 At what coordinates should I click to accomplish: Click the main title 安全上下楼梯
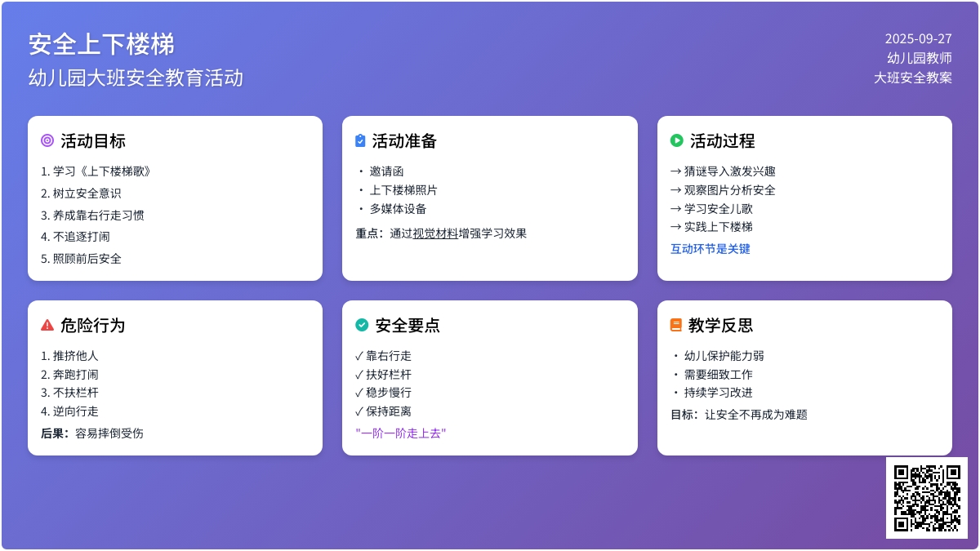click(101, 44)
